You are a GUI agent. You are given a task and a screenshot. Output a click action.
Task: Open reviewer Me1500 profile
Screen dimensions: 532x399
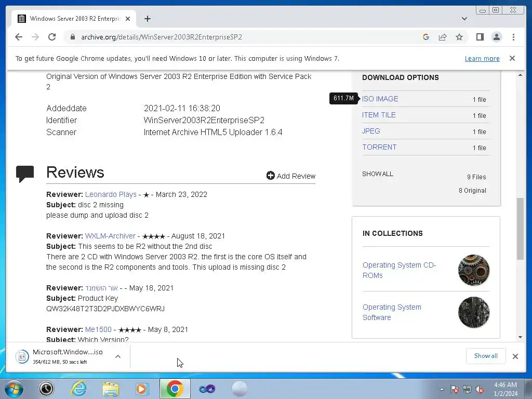click(98, 329)
